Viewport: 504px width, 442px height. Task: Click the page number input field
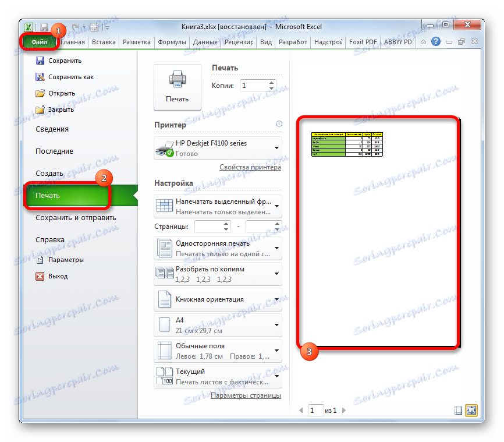(315, 410)
